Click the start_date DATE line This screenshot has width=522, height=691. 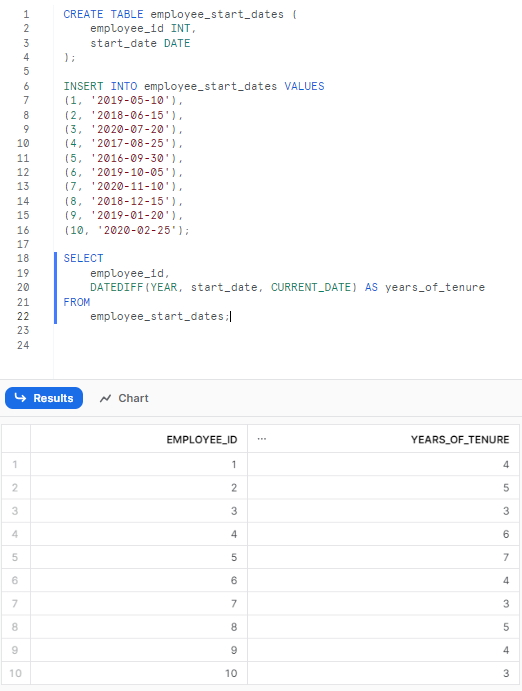coord(140,43)
